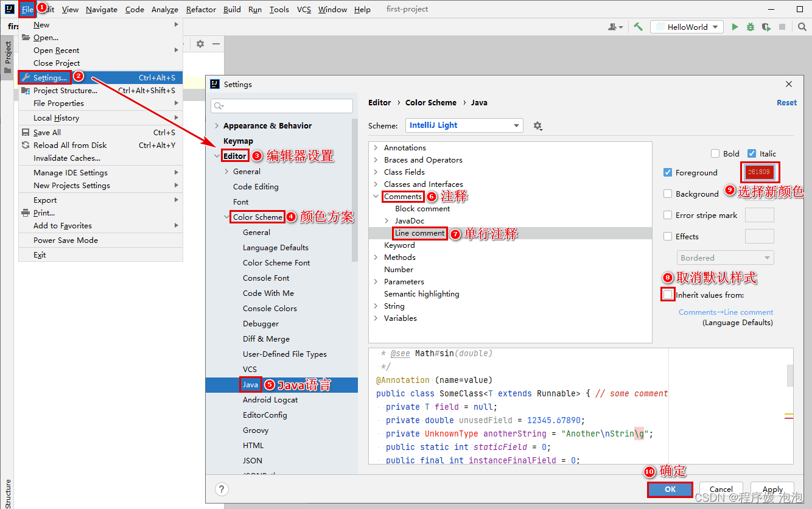
Task: Expand General under Editor
Action: pyautogui.click(x=226, y=172)
